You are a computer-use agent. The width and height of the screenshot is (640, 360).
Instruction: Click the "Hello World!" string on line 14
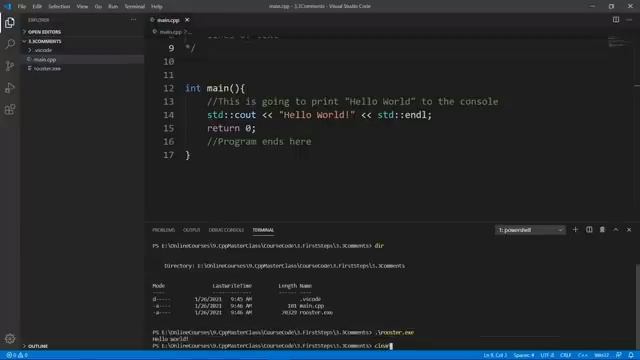pyautogui.click(x=317, y=115)
